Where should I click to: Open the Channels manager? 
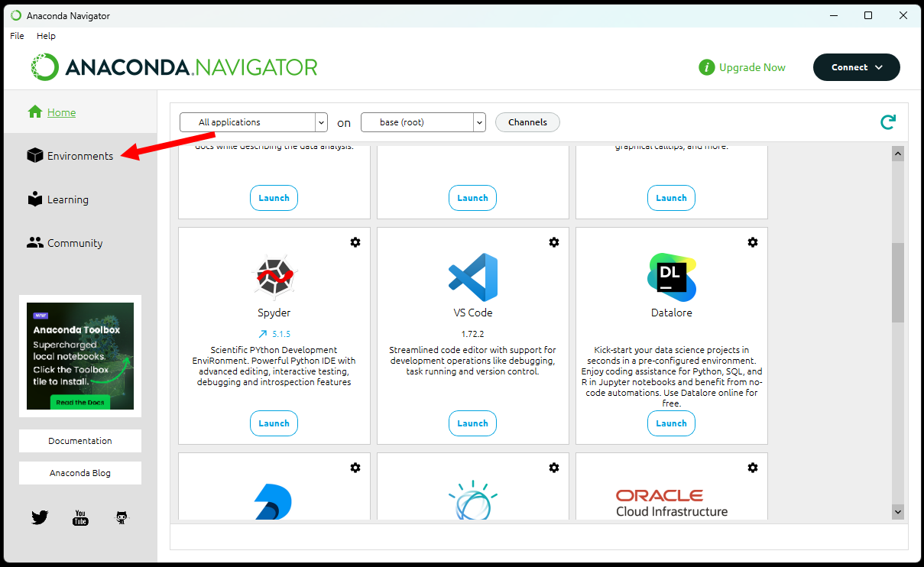[x=527, y=122]
